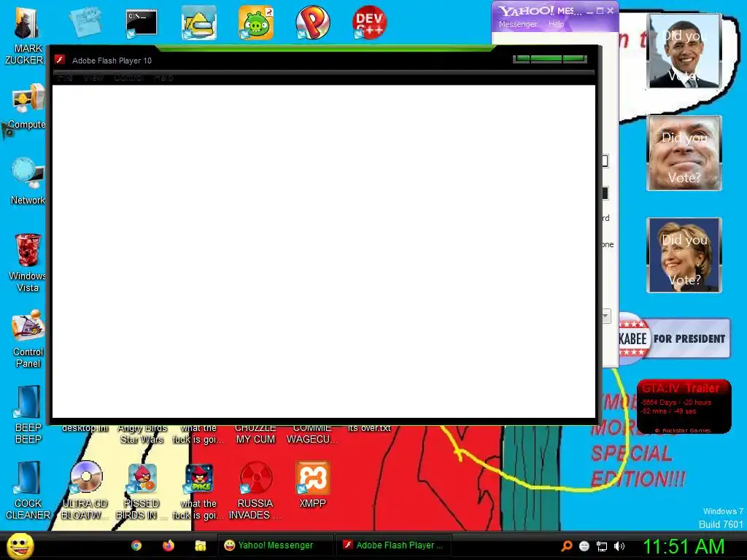Launch the Dev-C++ desktop shortcut
This screenshot has width=747, height=560.
369,23
